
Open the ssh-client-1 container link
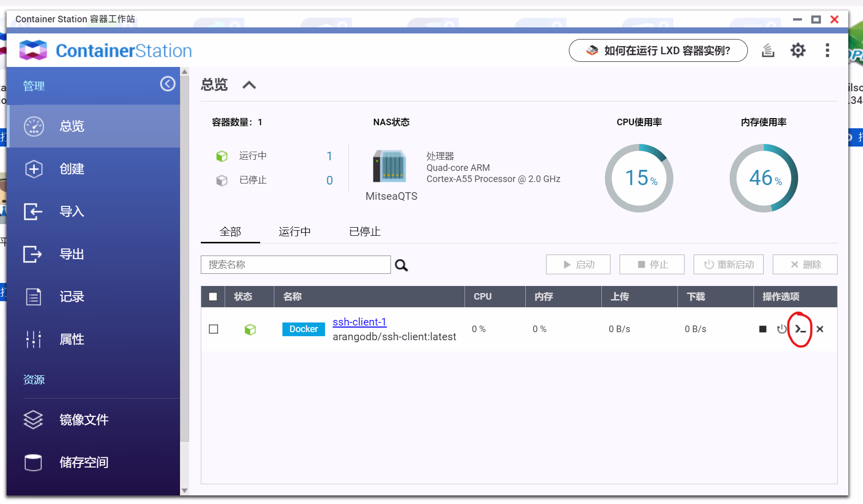(x=359, y=322)
